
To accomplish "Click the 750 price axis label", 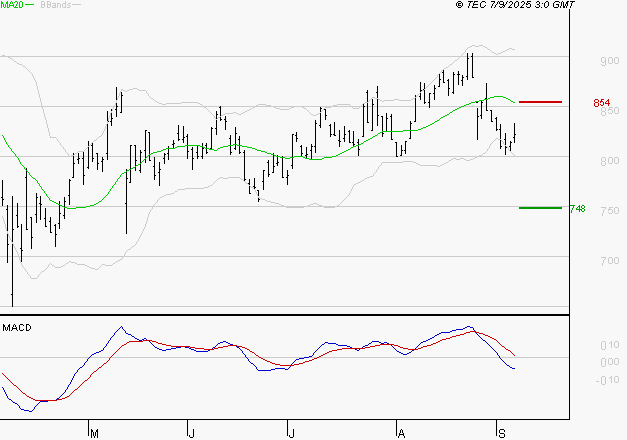I will pyautogui.click(x=609, y=211).
